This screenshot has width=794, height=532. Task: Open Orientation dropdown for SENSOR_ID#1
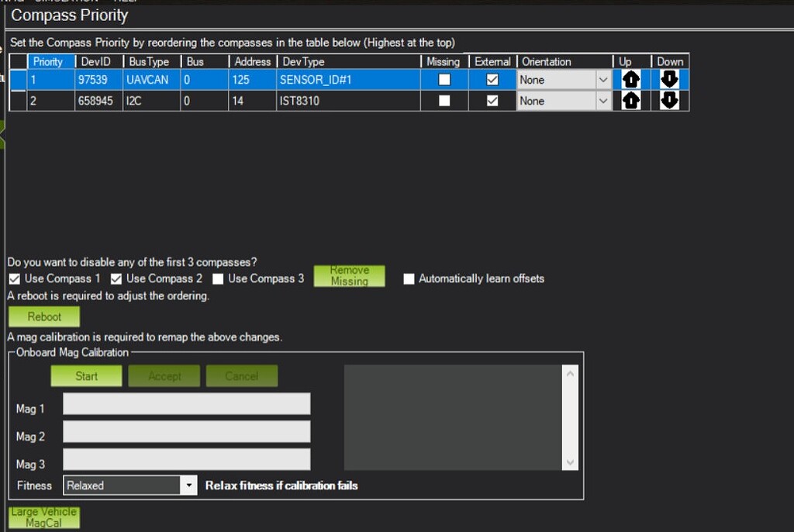(602, 80)
